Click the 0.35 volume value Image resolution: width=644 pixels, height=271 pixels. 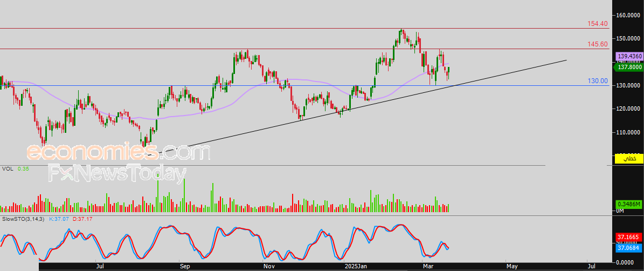[x=23, y=169]
